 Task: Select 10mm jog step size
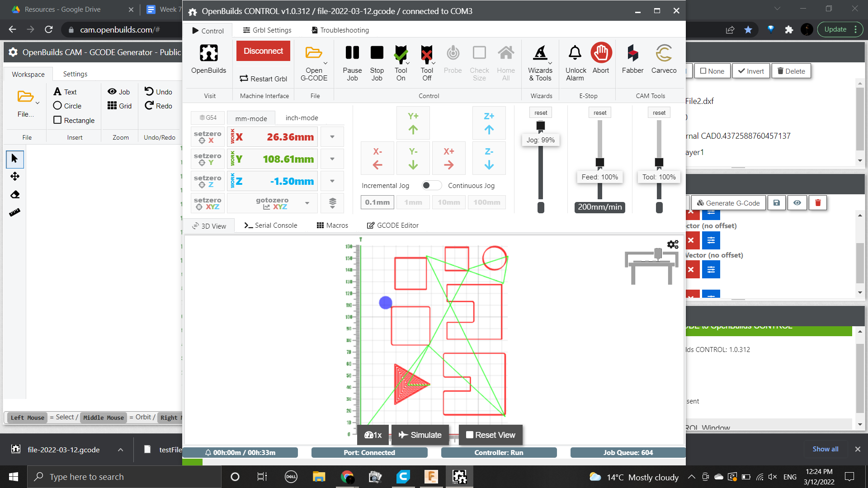pyautogui.click(x=449, y=202)
